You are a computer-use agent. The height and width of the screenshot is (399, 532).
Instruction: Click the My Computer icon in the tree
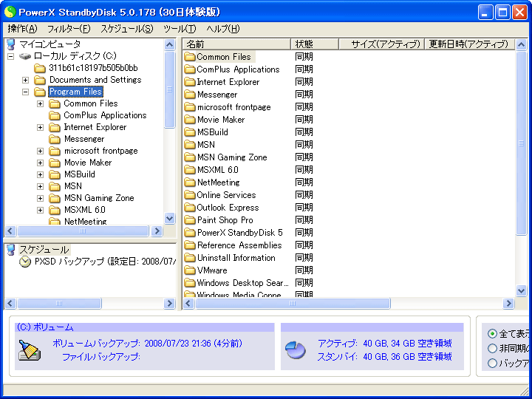tap(11, 44)
